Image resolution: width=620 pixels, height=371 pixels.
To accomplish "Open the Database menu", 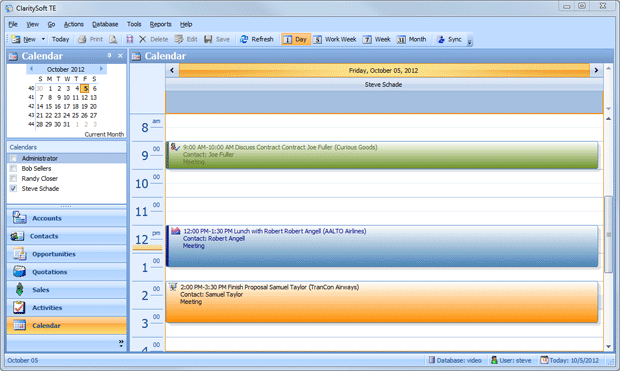I will (105, 25).
